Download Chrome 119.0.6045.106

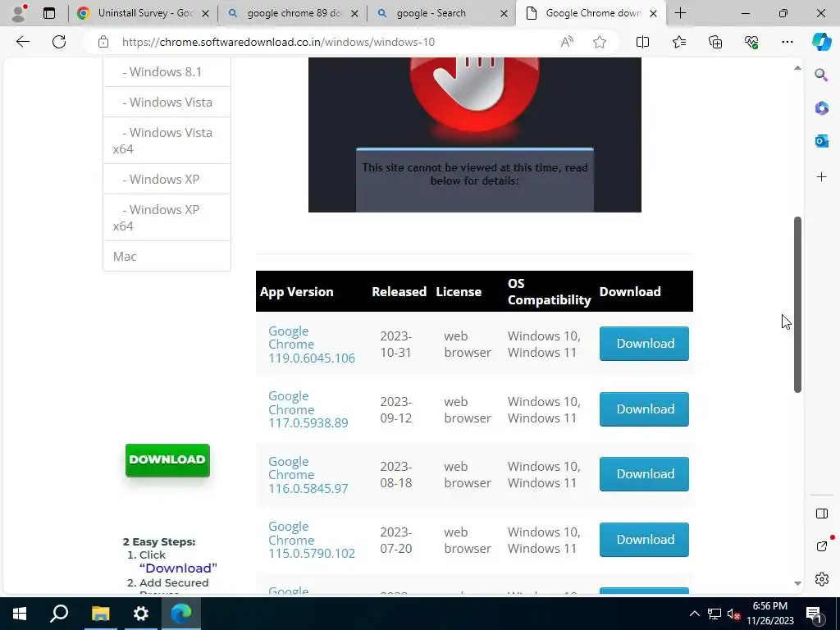[x=644, y=344]
